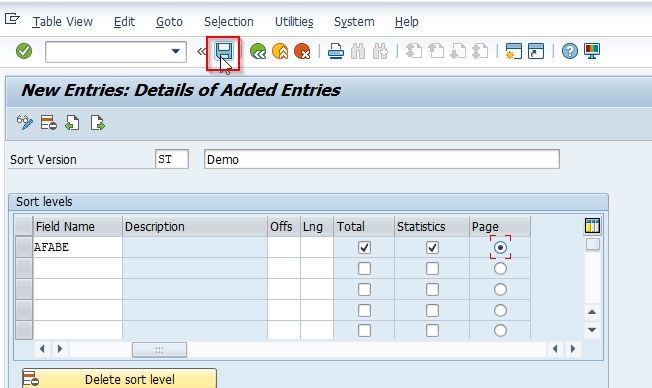Click the Print icon
The height and width of the screenshot is (388, 652).
pos(336,52)
